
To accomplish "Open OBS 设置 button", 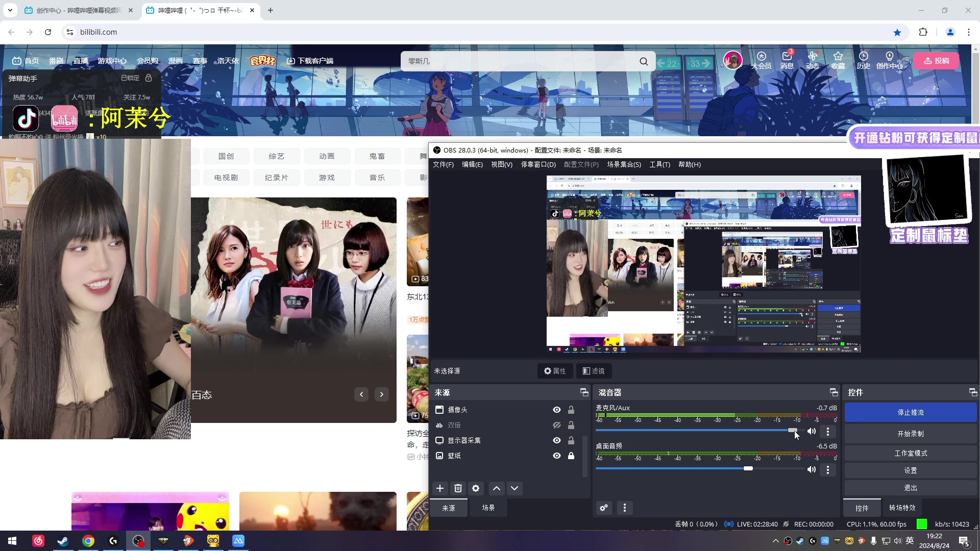I will click(911, 470).
